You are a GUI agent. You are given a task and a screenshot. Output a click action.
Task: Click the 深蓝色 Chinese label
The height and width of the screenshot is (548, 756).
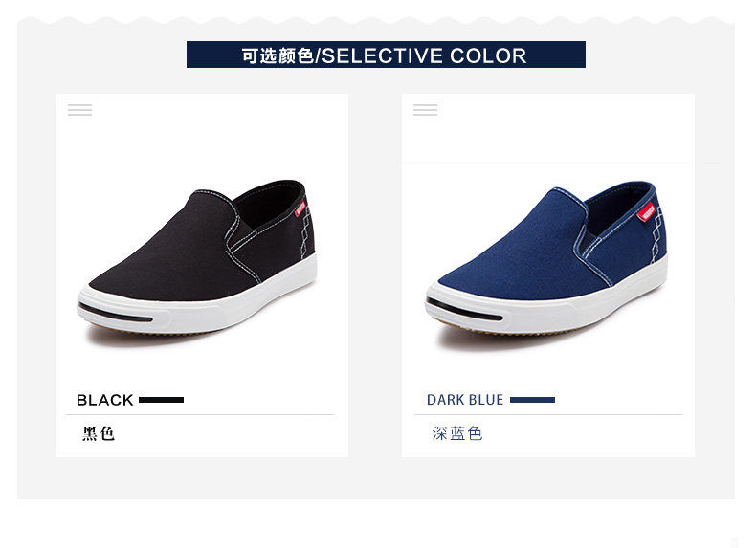pos(457,433)
